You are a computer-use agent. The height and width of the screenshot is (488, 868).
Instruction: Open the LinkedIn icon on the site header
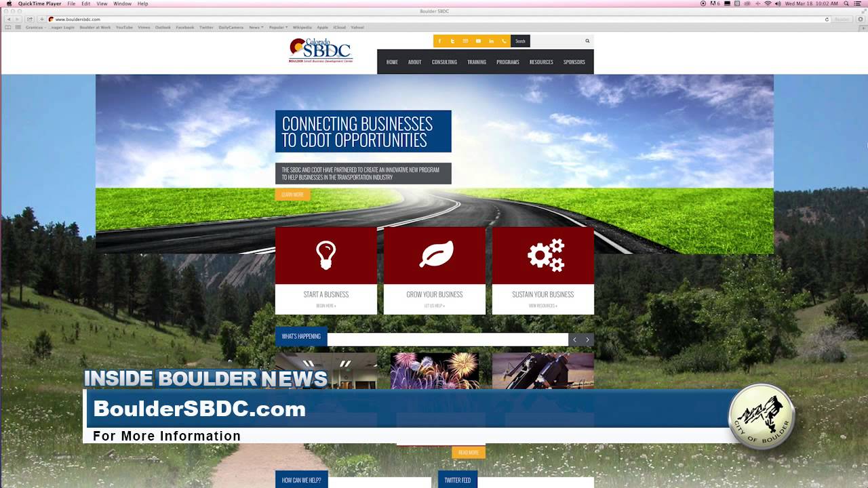(x=491, y=41)
